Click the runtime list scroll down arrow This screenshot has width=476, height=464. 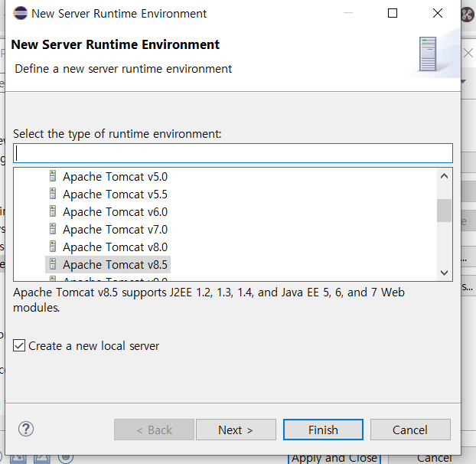click(x=444, y=273)
